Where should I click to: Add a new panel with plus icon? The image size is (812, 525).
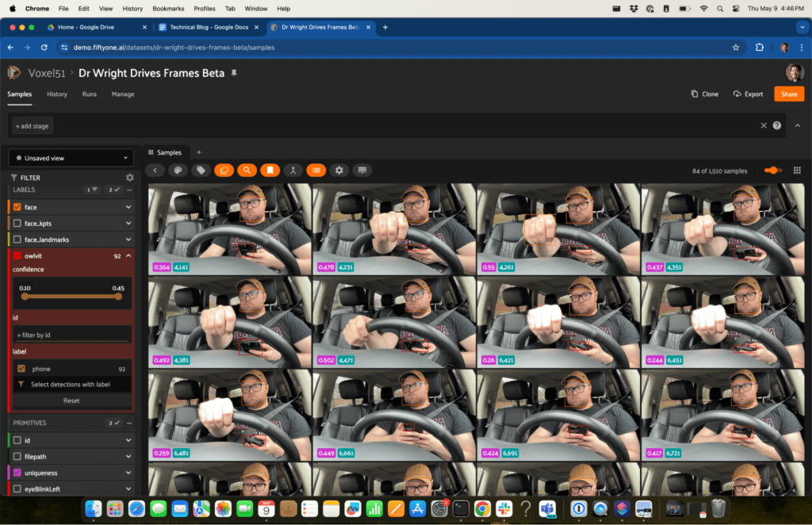[x=199, y=152]
